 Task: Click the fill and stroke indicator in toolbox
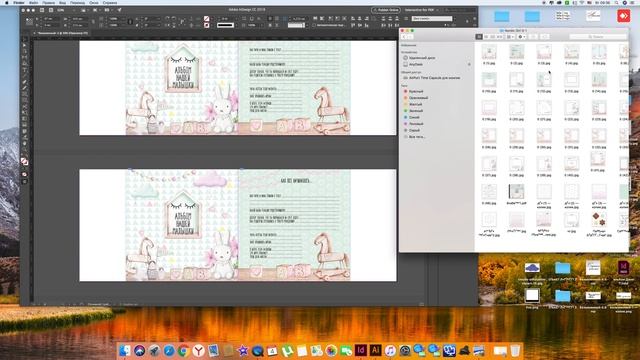coord(24,162)
